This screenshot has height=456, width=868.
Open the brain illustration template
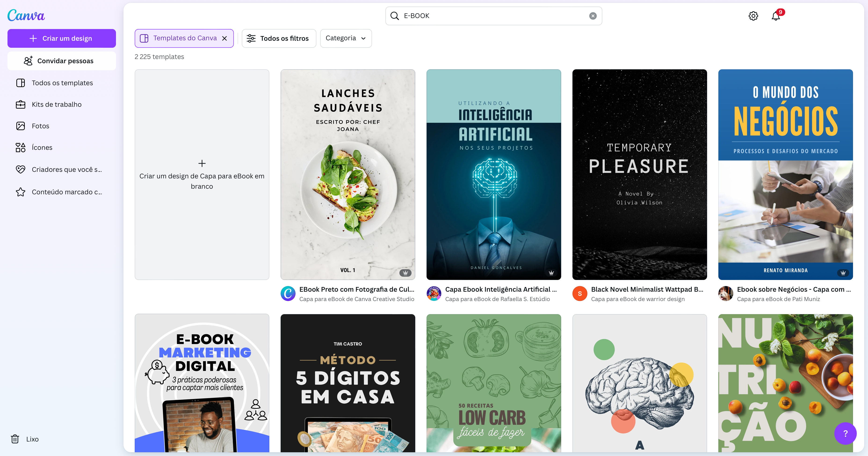click(640, 383)
